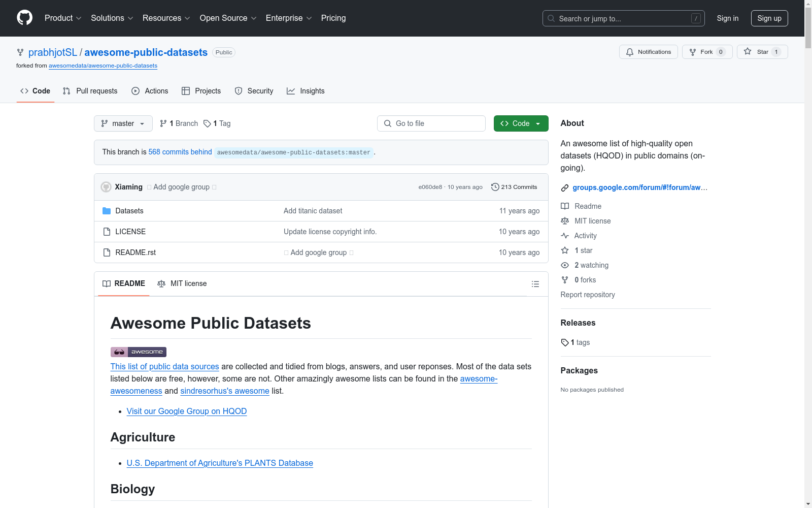Image resolution: width=812 pixels, height=508 pixels.
Task: Open the Enterprise dropdown
Action: pos(289,18)
